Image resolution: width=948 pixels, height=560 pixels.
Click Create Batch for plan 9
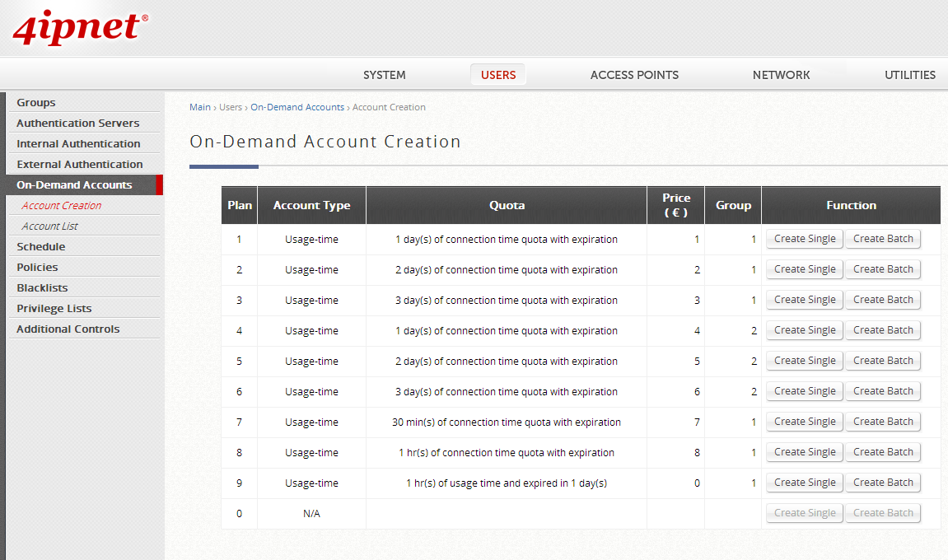point(883,483)
